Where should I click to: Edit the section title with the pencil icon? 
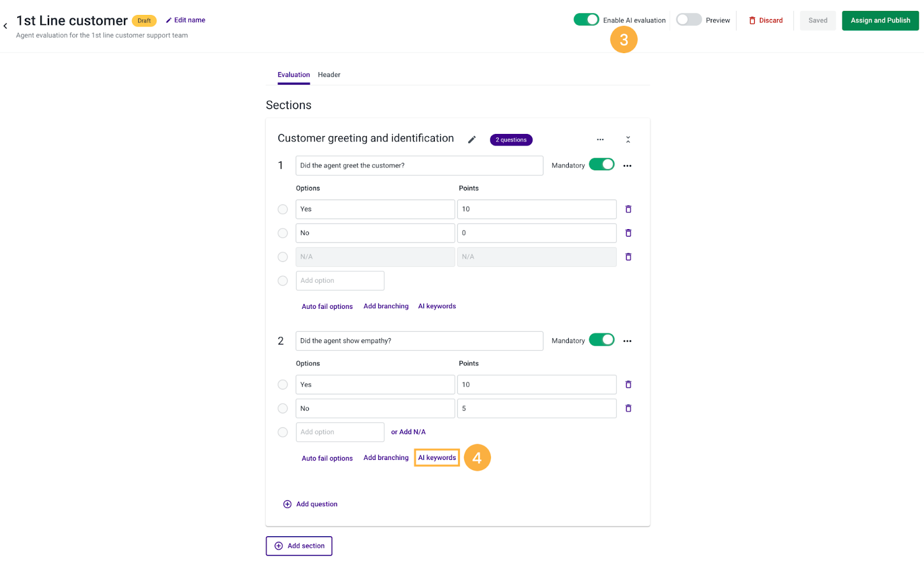tap(472, 140)
